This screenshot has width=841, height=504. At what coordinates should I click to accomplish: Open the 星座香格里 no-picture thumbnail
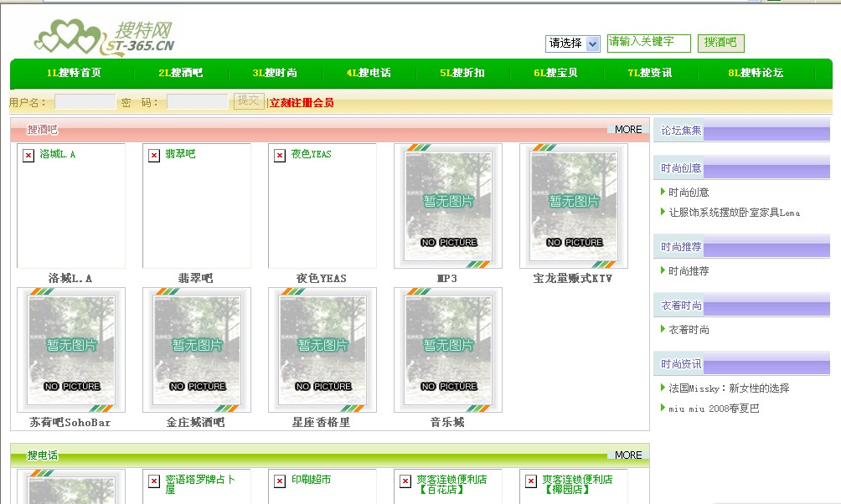point(322,350)
